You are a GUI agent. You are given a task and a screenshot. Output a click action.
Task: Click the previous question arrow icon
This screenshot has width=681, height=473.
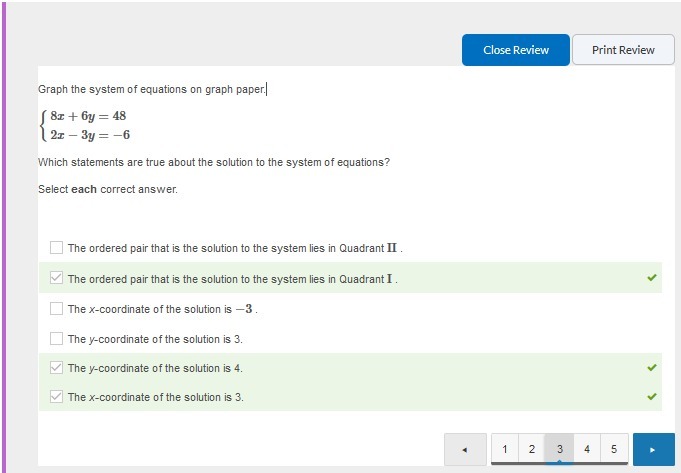point(465,450)
